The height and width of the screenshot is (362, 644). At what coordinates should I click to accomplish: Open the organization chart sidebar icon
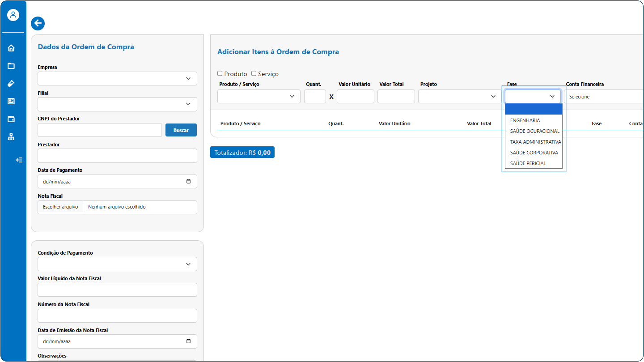11,137
